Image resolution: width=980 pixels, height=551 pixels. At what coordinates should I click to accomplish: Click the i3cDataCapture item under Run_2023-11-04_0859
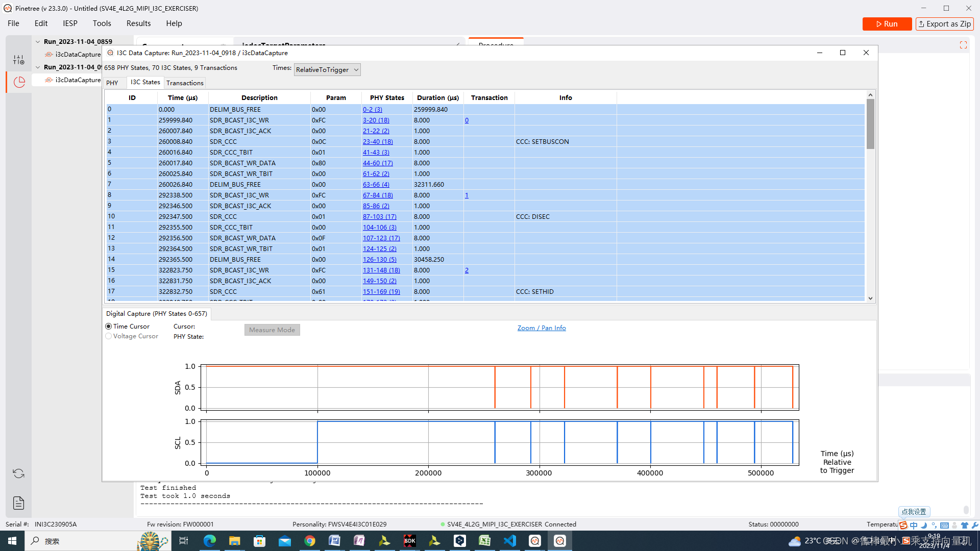tap(78, 55)
